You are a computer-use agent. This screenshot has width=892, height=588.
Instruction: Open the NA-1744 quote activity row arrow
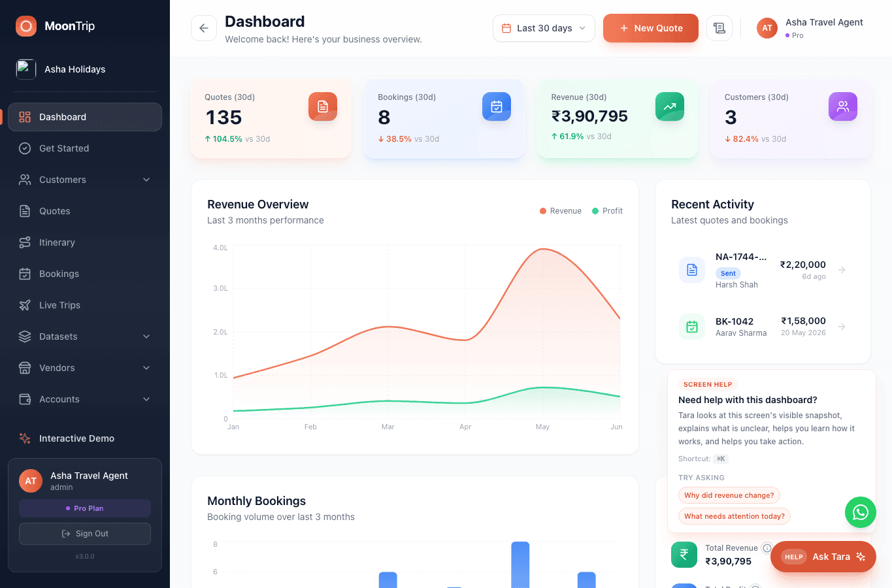pos(842,270)
